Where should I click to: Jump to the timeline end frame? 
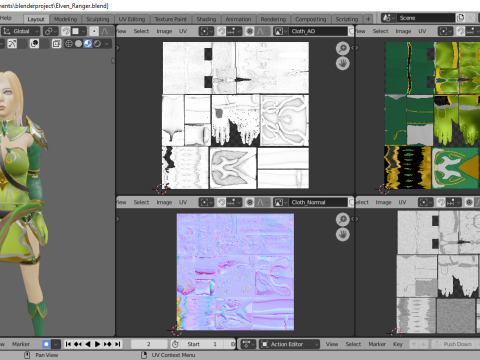118,344
